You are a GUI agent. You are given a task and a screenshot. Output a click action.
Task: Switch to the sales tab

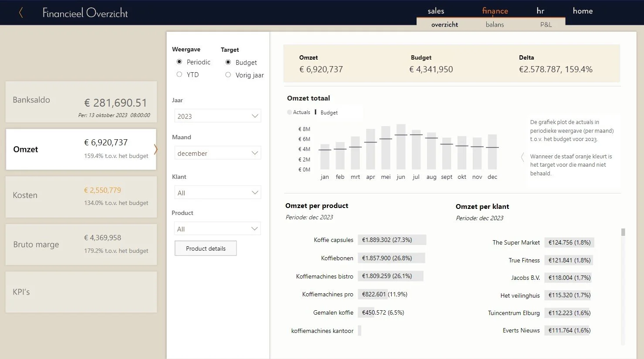(x=436, y=11)
